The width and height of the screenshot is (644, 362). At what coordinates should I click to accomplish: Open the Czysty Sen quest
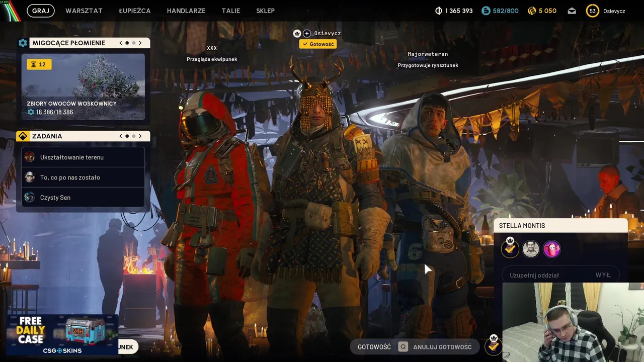tap(83, 198)
